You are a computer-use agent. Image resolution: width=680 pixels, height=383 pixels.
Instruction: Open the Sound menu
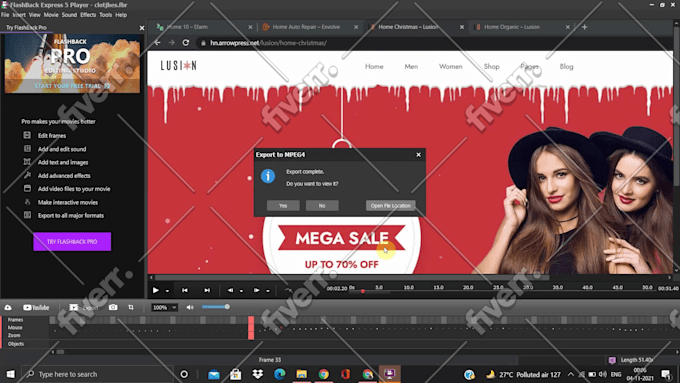point(69,15)
